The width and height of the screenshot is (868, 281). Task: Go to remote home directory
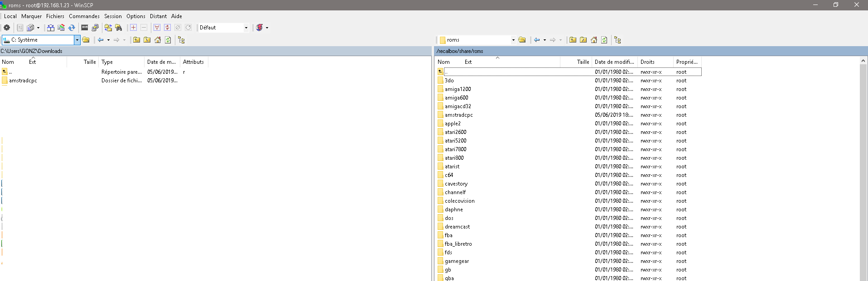coord(594,40)
